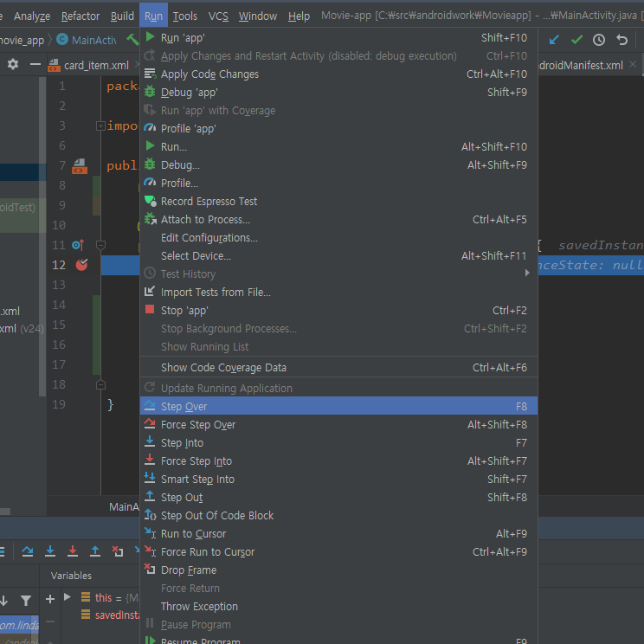The image size is (644, 644).
Task: Click the New Watch plus icon
Action: point(50,599)
